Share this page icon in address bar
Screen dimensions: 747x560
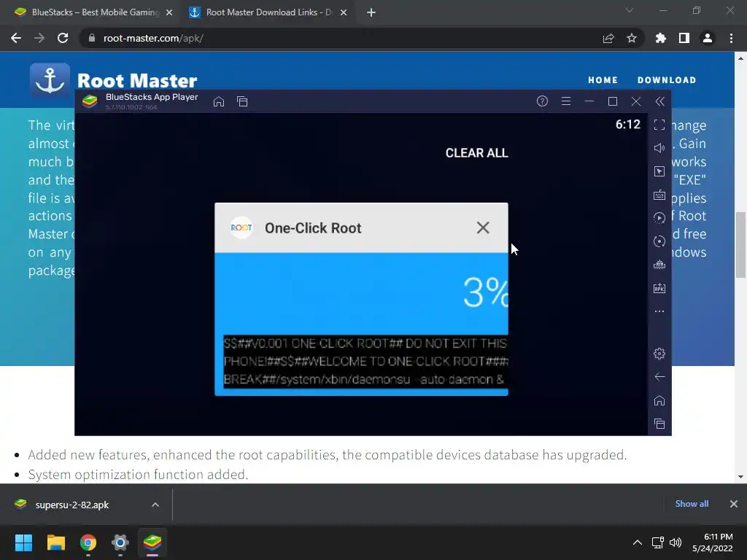608,38
